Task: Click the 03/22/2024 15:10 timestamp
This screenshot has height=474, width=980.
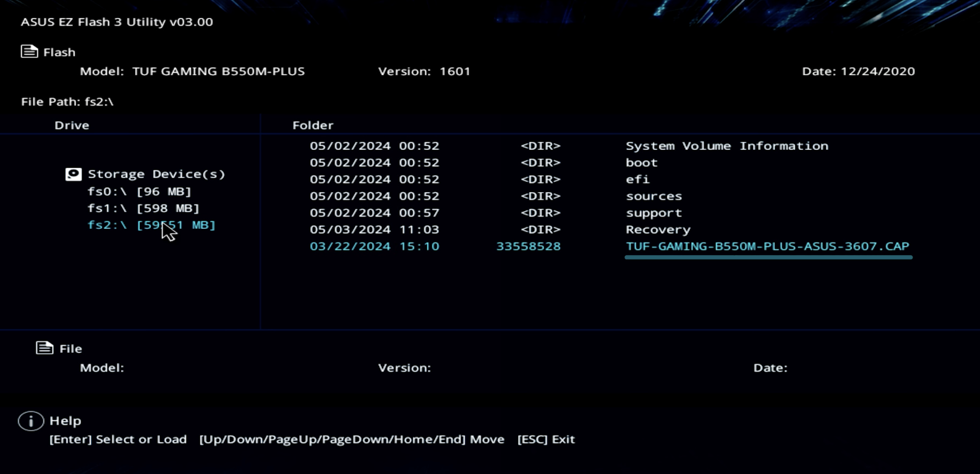Action: [375, 246]
